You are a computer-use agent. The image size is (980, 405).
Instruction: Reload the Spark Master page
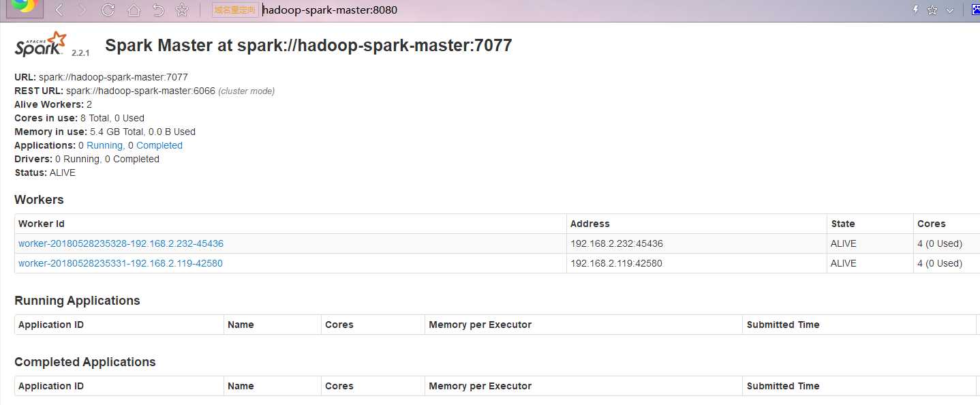tap(108, 10)
